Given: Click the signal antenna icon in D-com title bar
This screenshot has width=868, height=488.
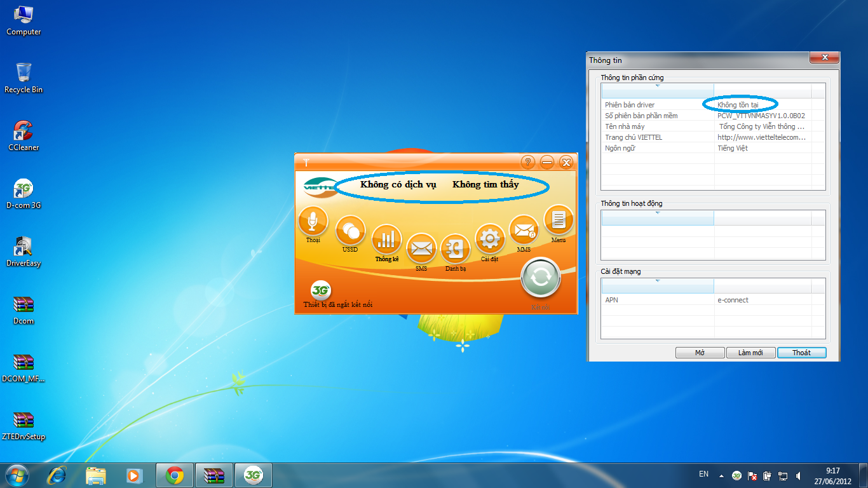Looking at the screenshot, I should 305,163.
